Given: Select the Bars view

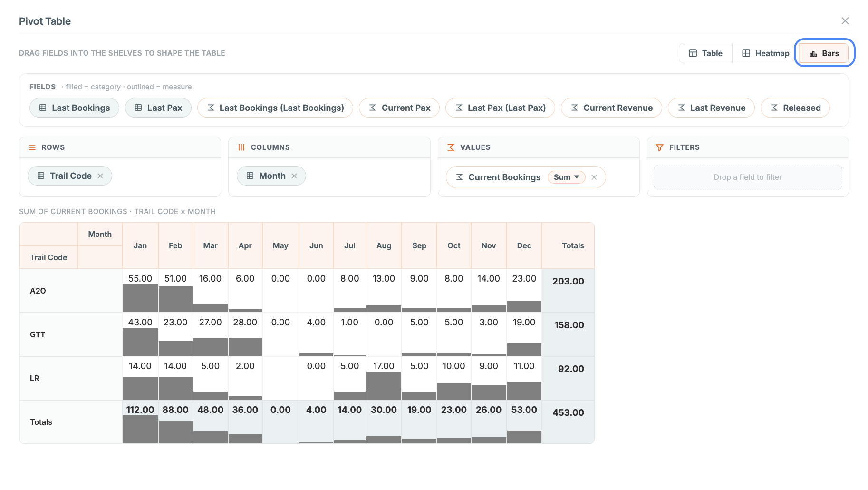Looking at the screenshot, I should click(824, 53).
